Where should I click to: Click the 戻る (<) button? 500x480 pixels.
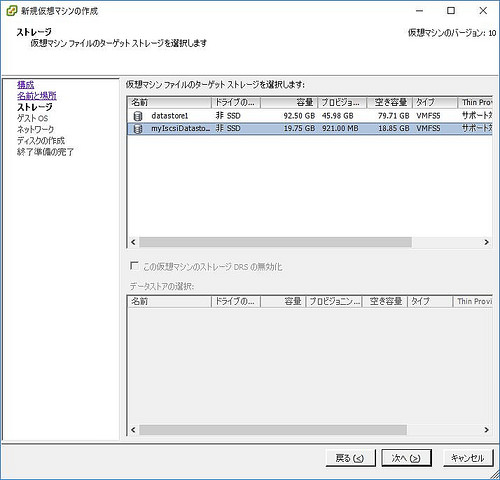[350, 458]
